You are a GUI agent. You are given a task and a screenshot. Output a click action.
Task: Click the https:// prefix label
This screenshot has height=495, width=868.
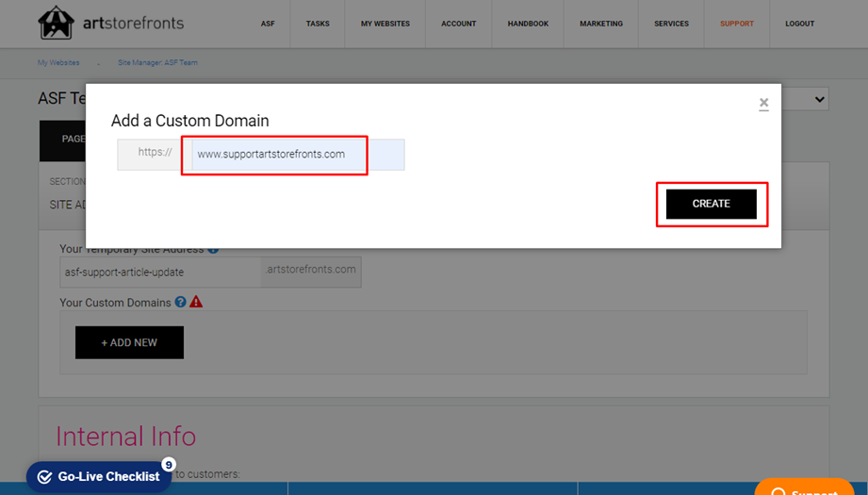pos(155,152)
